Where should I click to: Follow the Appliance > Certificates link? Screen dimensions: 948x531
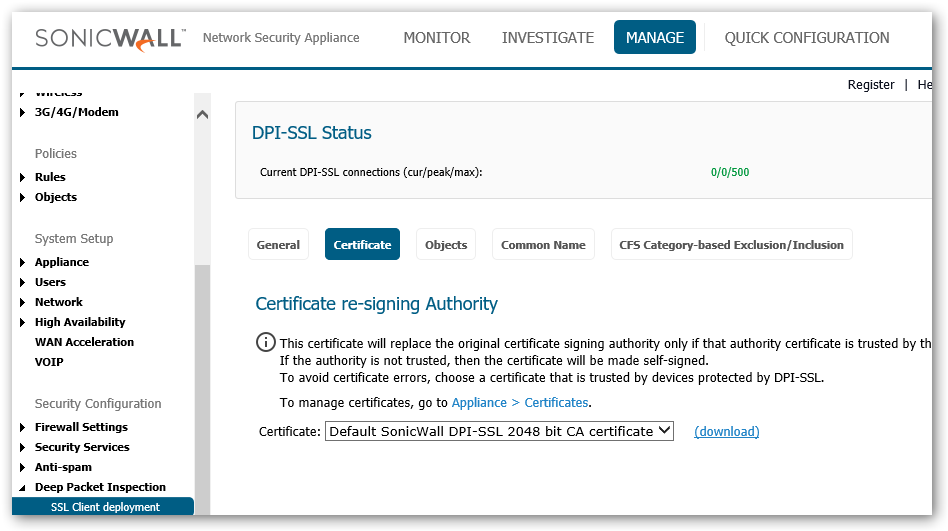[x=520, y=403]
